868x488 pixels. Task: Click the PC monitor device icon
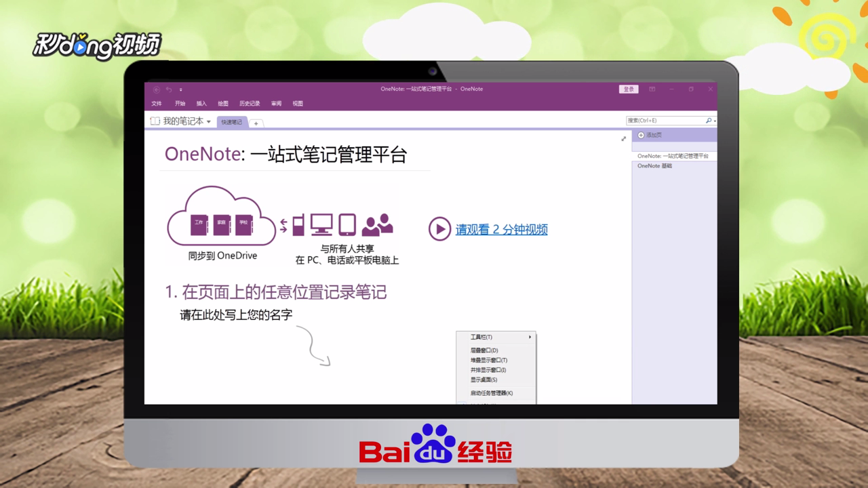pyautogui.click(x=321, y=224)
